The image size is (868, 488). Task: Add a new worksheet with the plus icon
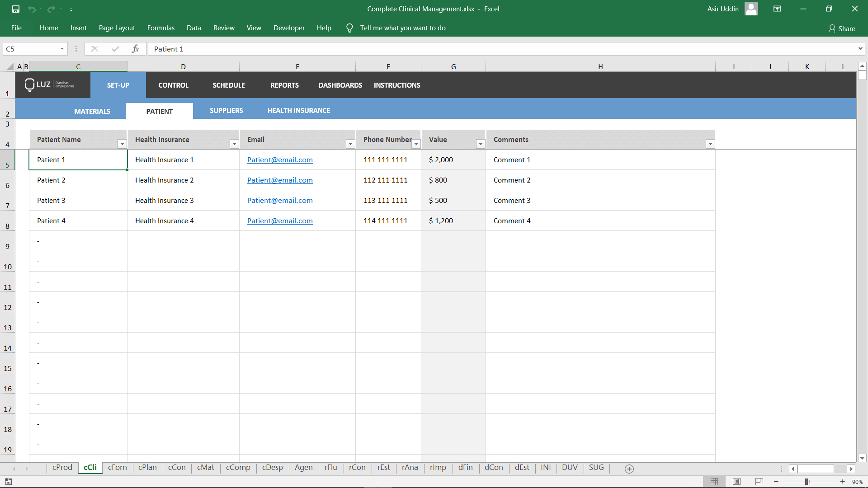click(x=629, y=469)
